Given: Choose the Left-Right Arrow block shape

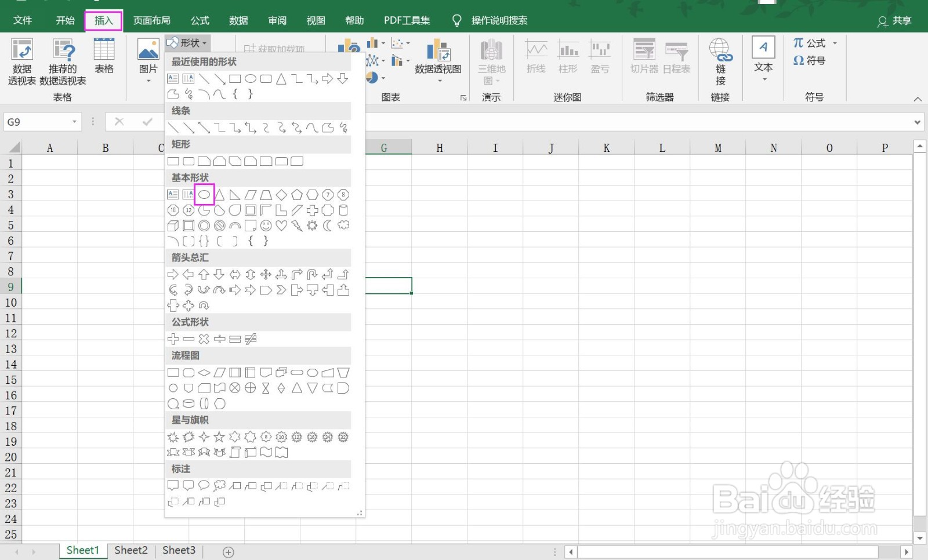Looking at the screenshot, I should pos(235,274).
